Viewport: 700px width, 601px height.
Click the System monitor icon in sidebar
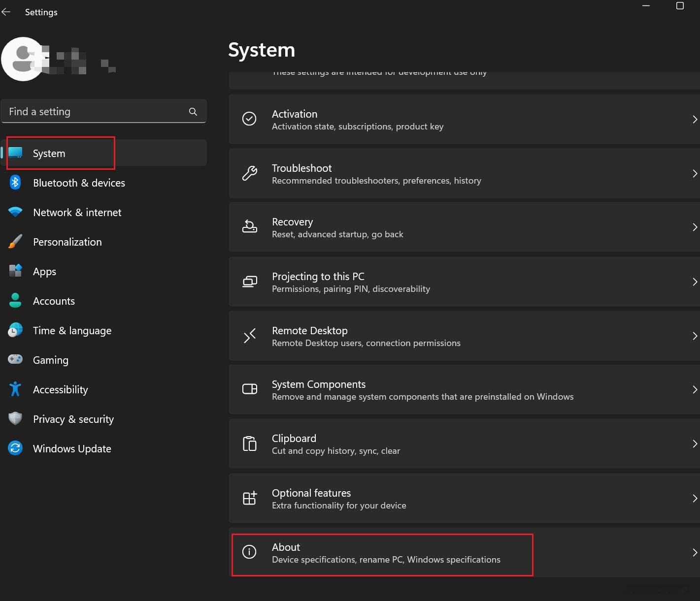point(15,153)
